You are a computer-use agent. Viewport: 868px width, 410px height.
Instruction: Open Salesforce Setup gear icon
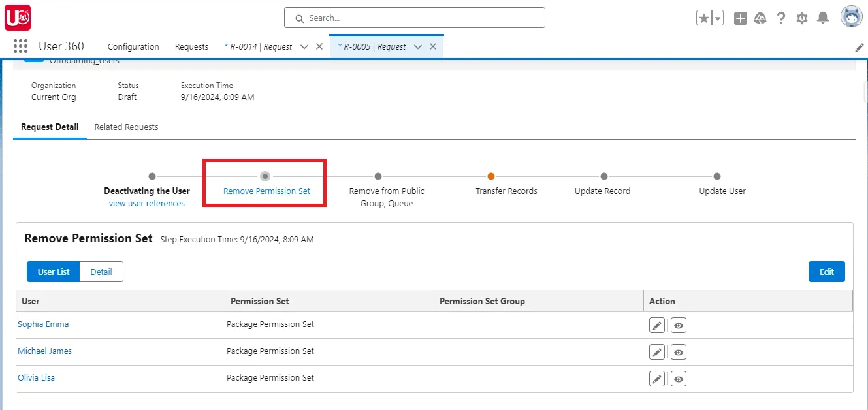pyautogui.click(x=802, y=18)
